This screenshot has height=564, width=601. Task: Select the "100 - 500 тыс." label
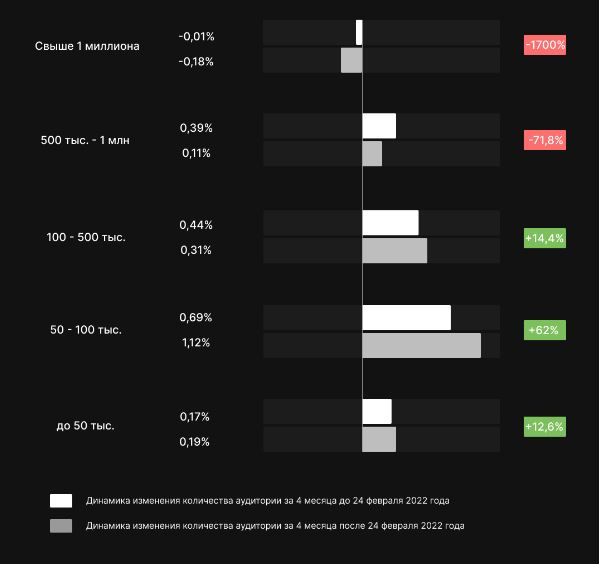coord(86,238)
